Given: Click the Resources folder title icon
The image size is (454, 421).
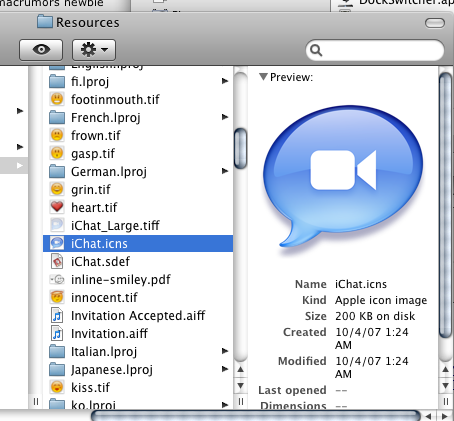Looking at the screenshot, I should point(45,22).
